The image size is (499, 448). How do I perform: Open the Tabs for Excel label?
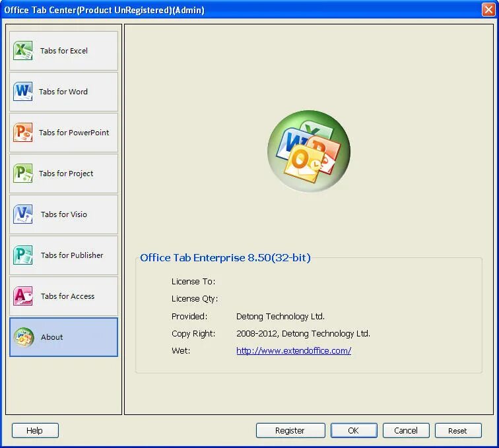click(63, 51)
